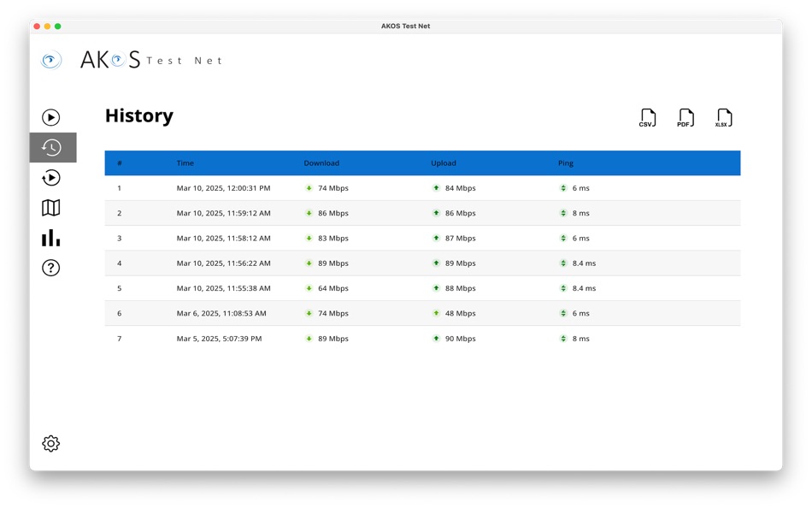Select row Mar 10, 2025, 11:56:22 AM
This screenshot has width=812, height=508.
pyautogui.click(x=422, y=263)
